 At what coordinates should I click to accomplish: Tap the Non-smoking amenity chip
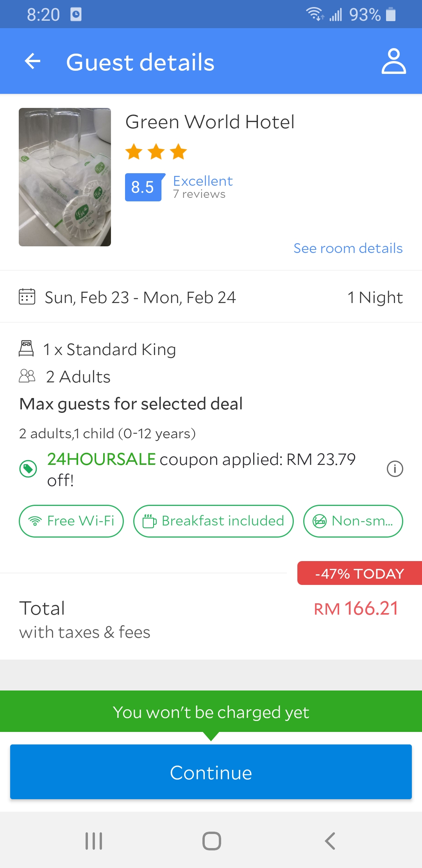click(x=353, y=521)
